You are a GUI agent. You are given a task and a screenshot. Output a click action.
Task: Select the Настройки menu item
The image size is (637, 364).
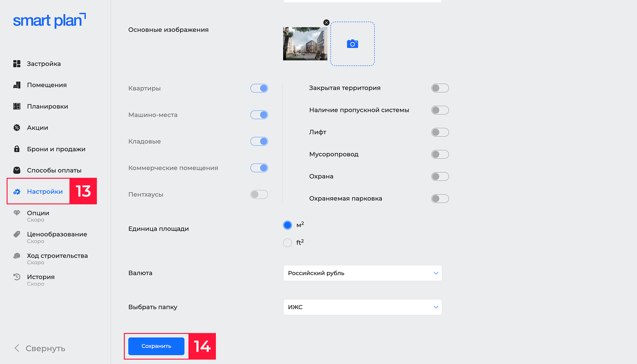(45, 192)
